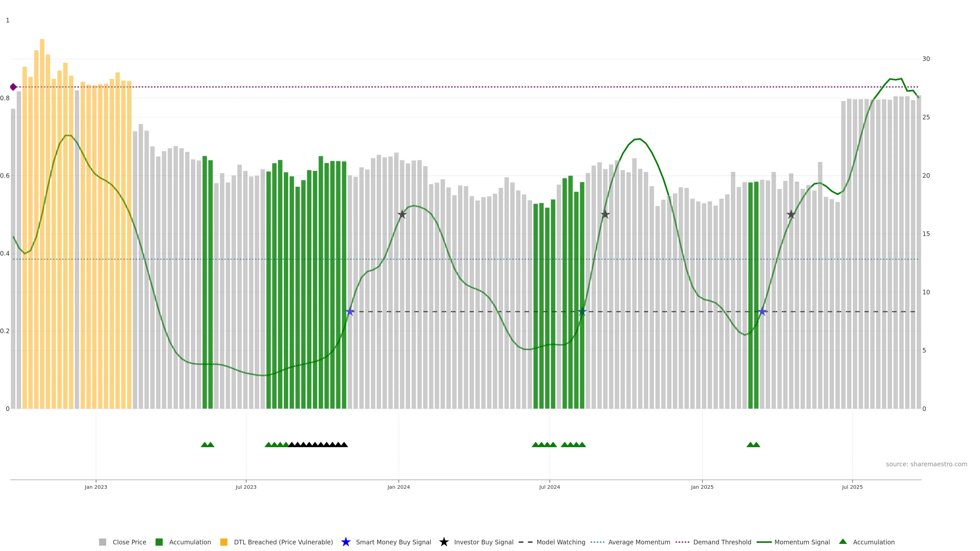Click the purple diamond Demand Threshold marker
The width and height of the screenshot is (980, 551).
pyautogui.click(x=13, y=87)
